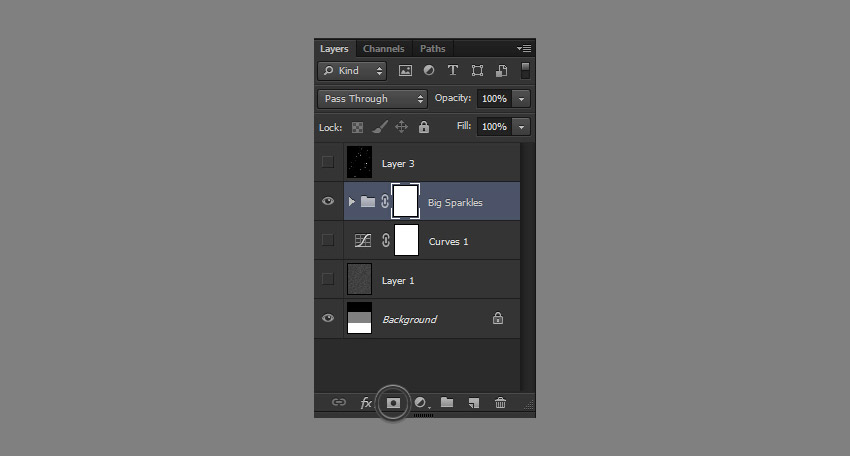Show Layer 3 visibility

coord(328,162)
